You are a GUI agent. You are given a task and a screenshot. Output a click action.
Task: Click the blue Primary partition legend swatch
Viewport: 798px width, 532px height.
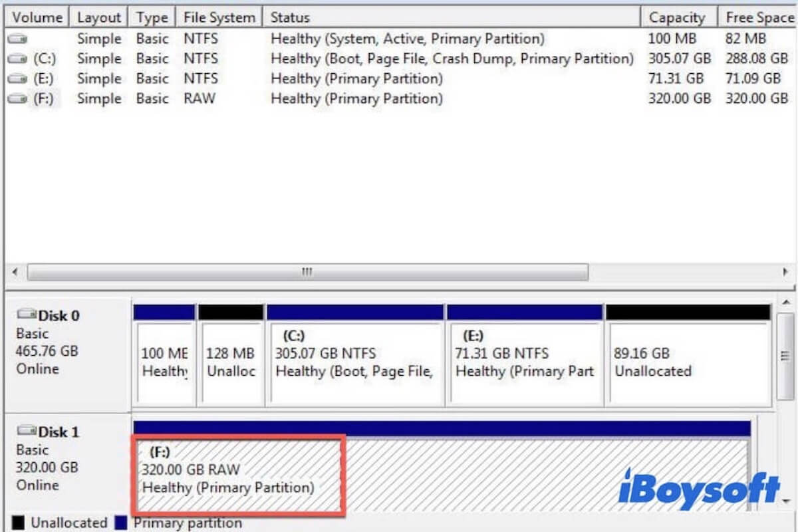[x=121, y=523]
